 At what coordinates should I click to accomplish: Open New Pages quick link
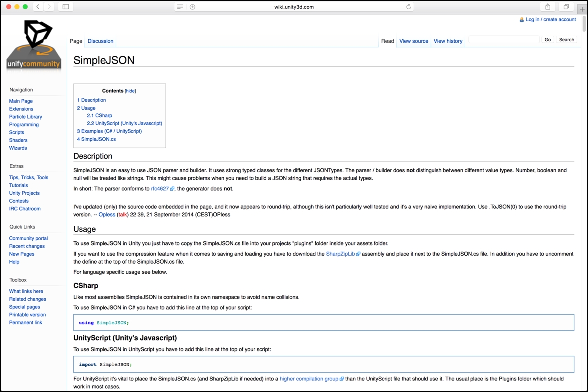(22, 254)
